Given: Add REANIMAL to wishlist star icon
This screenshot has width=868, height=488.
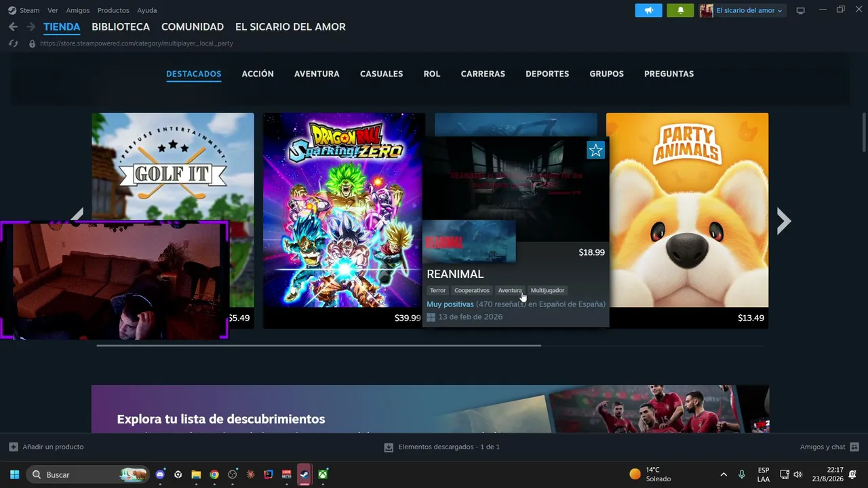Looking at the screenshot, I should (x=595, y=150).
